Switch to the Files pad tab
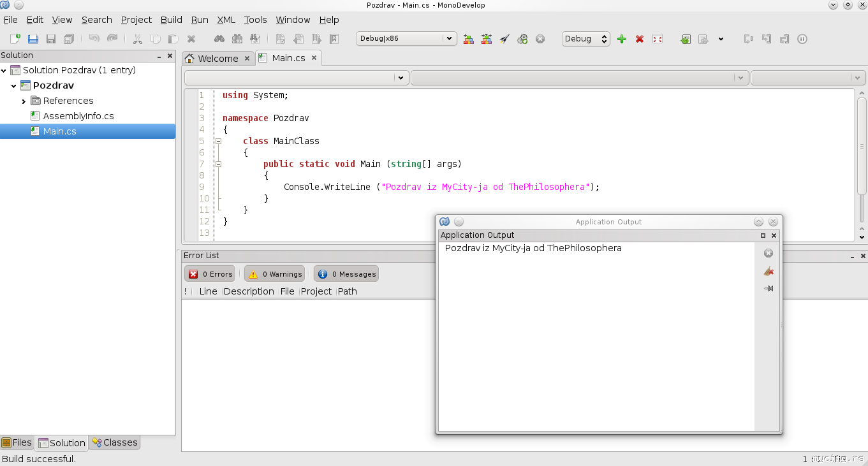The image size is (868, 466). [x=17, y=442]
